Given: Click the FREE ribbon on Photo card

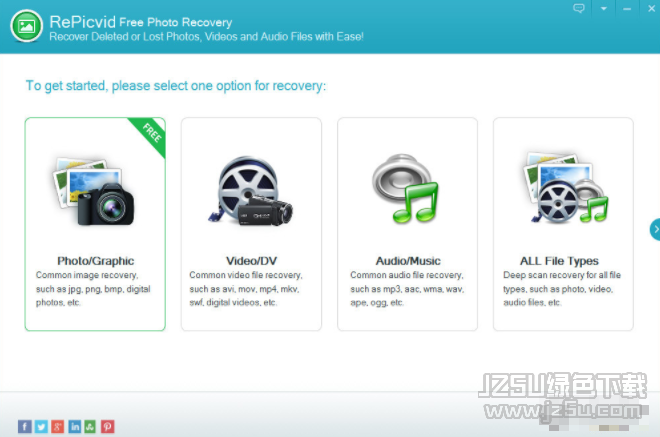Looking at the screenshot, I should click(150, 135).
